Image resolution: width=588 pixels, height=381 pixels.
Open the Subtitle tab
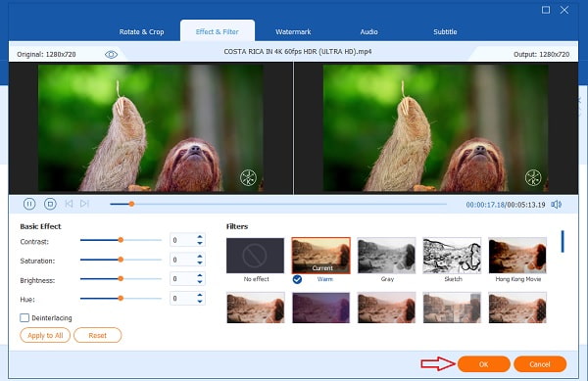[x=445, y=32]
